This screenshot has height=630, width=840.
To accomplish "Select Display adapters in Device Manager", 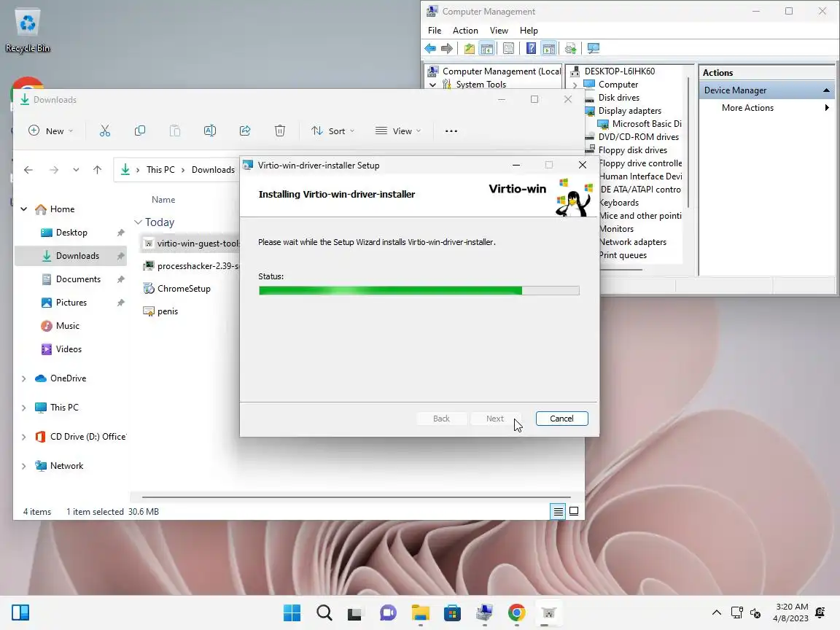I will coord(629,111).
